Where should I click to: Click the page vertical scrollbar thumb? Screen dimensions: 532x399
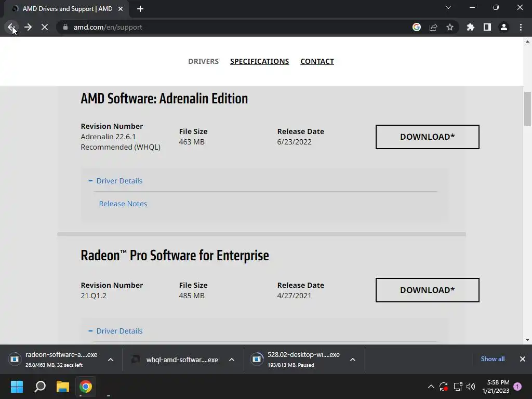click(528, 109)
